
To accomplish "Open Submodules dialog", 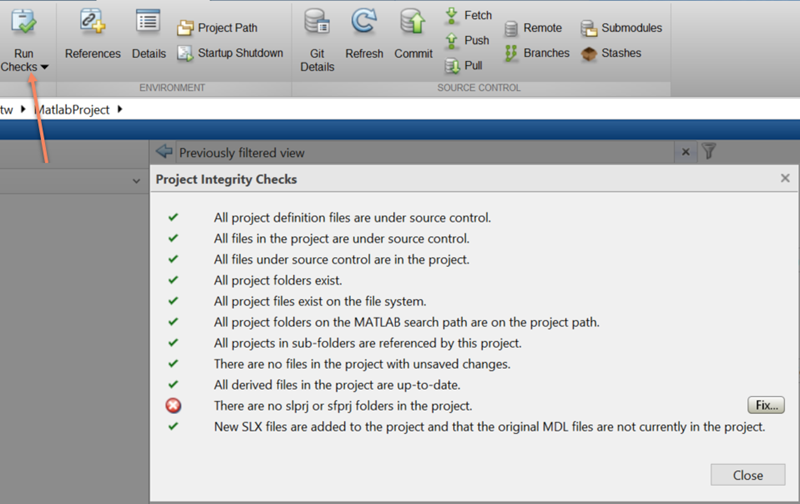I will (621, 28).
